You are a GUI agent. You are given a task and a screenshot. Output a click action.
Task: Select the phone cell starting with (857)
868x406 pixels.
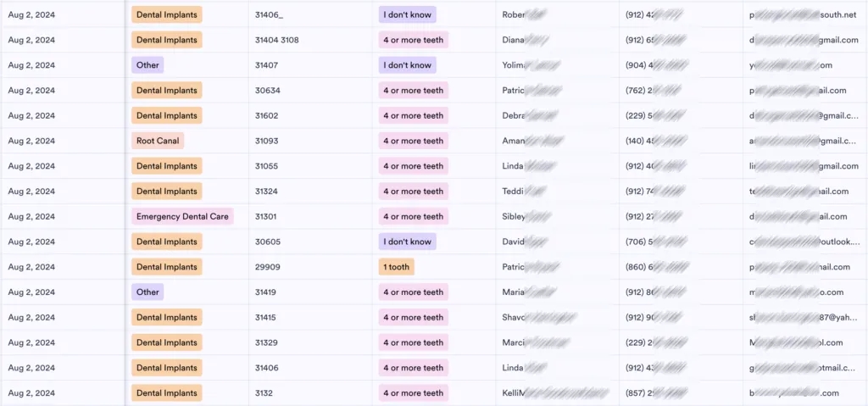click(x=681, y=393)
